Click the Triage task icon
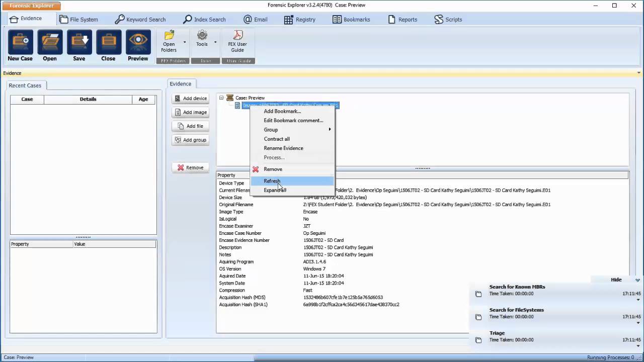The height and width of the screenshot is (362, 644). click(478, 340)
